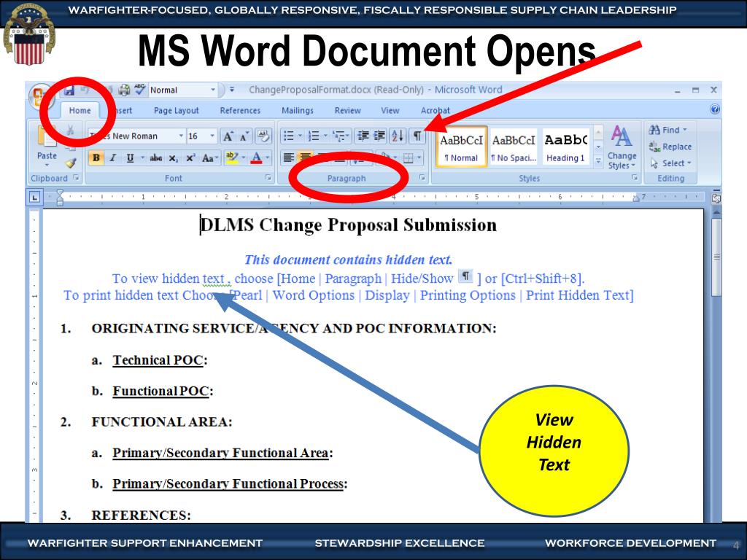Apply borders with the Borders icon
Screen dimensions: 747x560
pyautogui.click(x=409, y=158)
